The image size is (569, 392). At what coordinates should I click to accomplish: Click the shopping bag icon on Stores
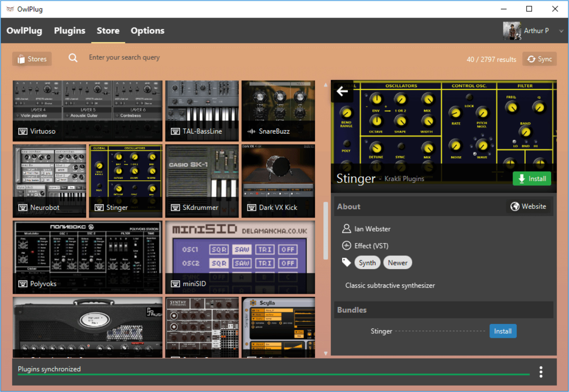pos(21,59)
